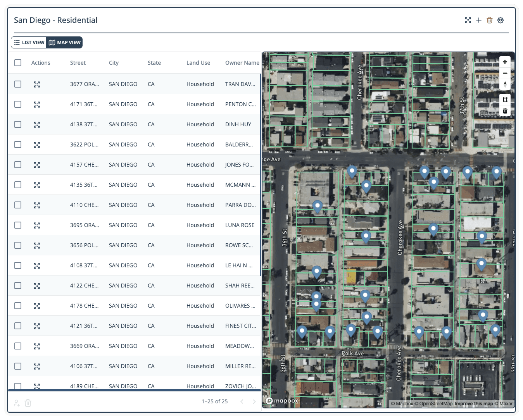The image size is (523, 420).
Task: Expand details for 4108 37T... row
Action: 37,266
